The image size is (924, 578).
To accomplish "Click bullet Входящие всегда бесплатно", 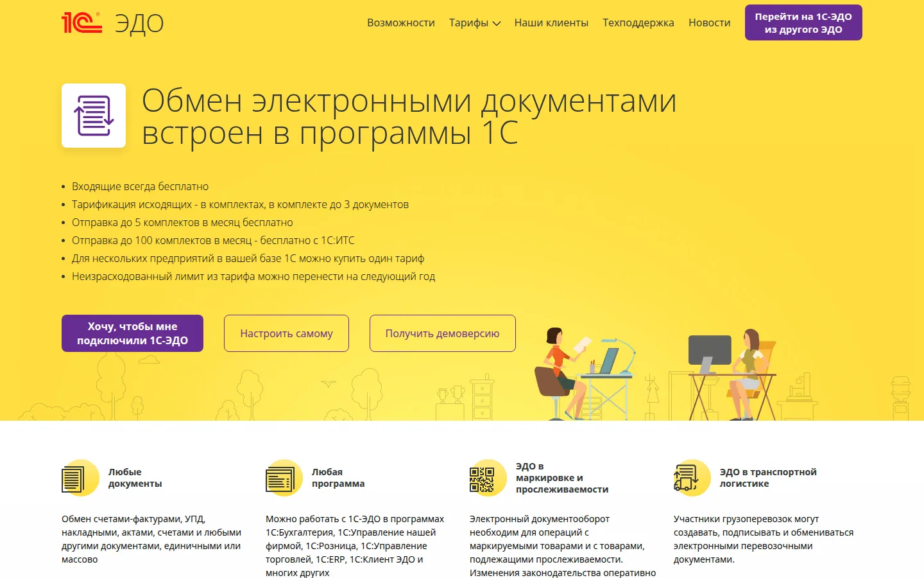I will click(140, 186).
